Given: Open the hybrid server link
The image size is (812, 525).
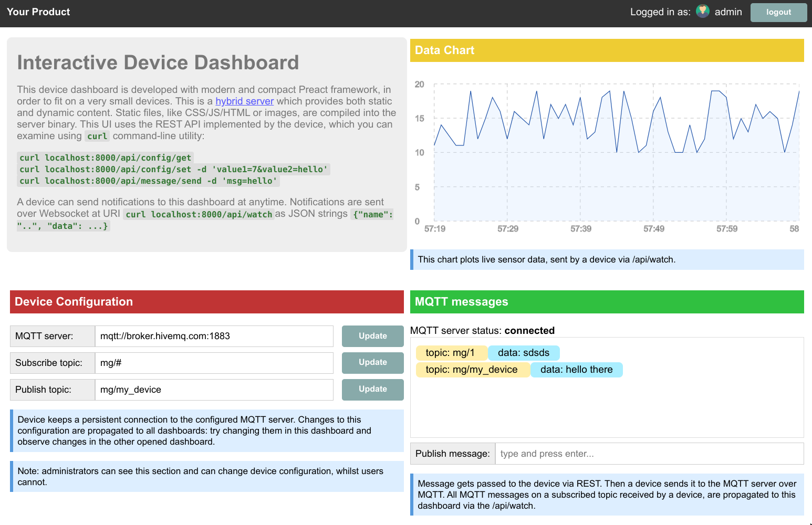Looking at the screenshot, I should point(245,101).
